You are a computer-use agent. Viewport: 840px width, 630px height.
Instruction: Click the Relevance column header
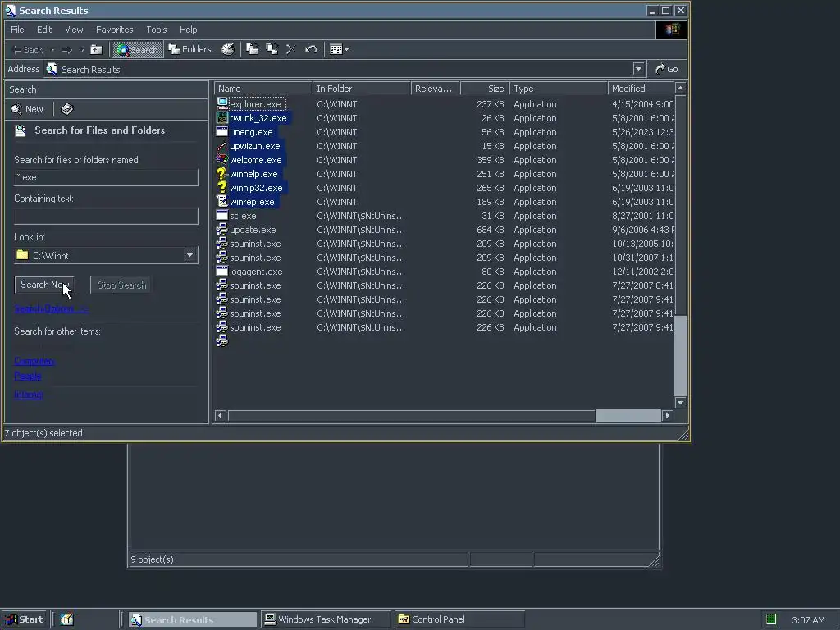[x=436, y=89]
